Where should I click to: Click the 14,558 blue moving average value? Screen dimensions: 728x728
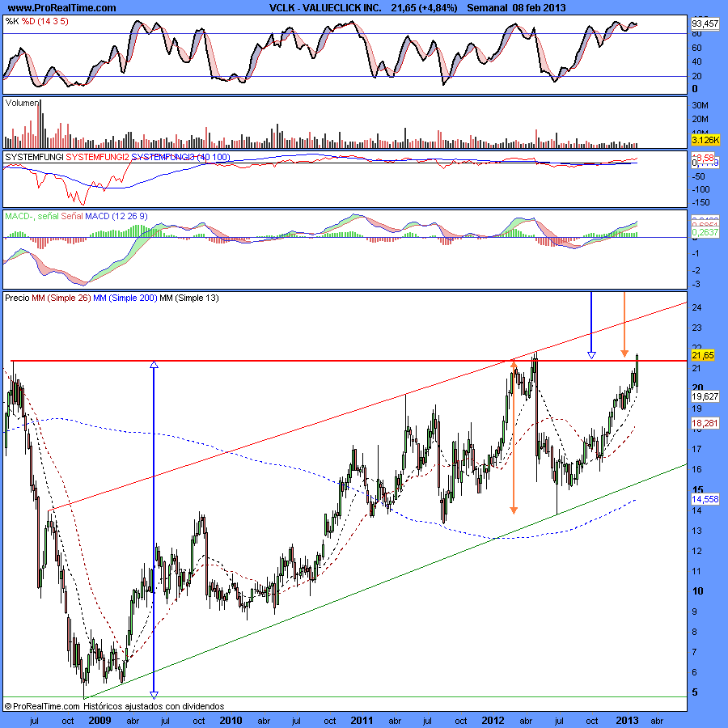(705, 499)
